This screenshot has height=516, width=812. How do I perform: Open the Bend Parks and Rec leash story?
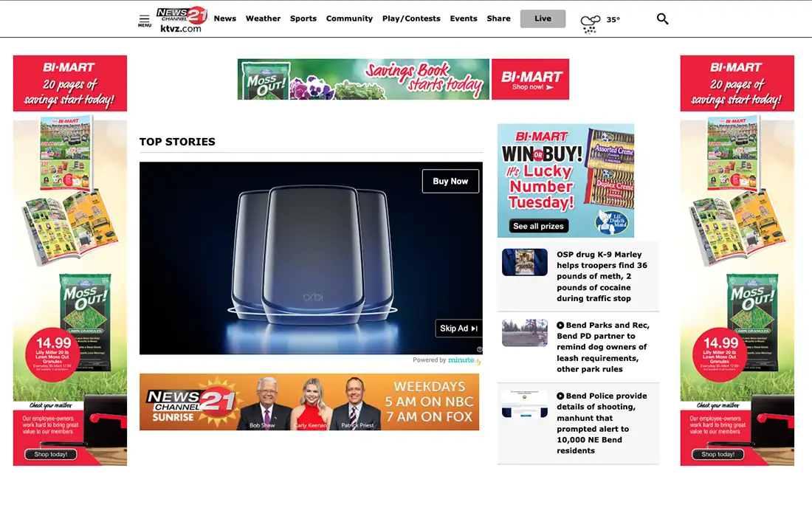coord(603,347)
